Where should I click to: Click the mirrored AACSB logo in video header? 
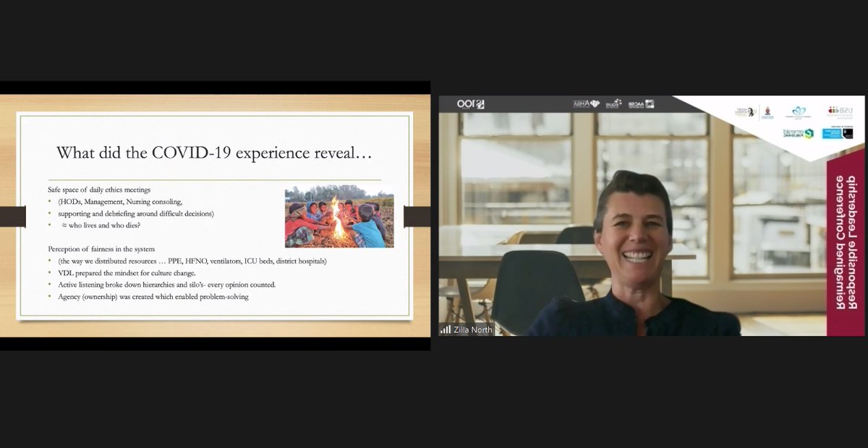[641, 104]
